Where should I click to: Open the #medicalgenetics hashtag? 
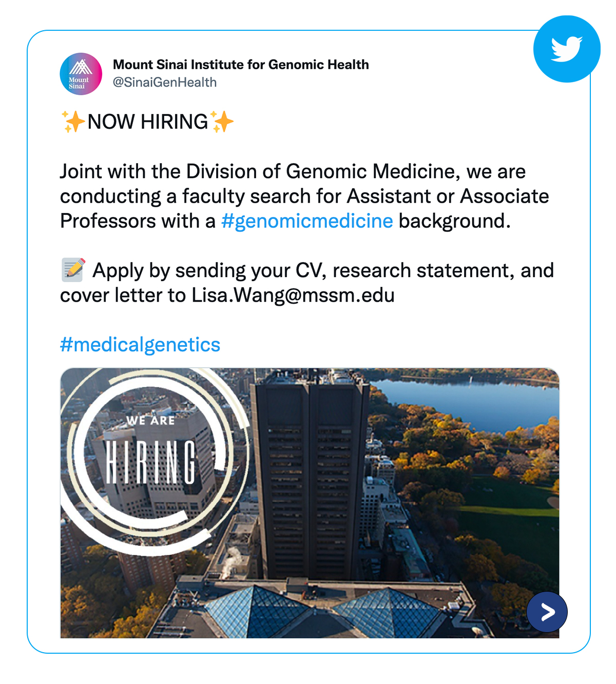coord(140,345)
